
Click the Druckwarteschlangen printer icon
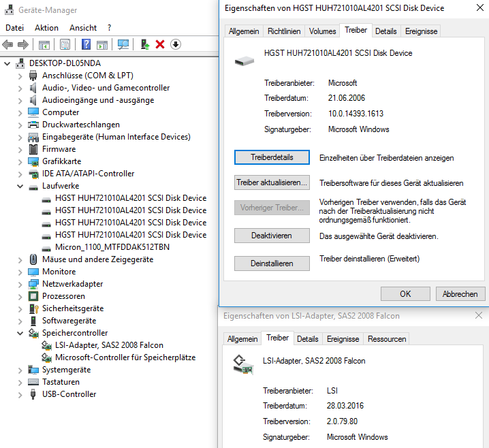click(33, 125)
